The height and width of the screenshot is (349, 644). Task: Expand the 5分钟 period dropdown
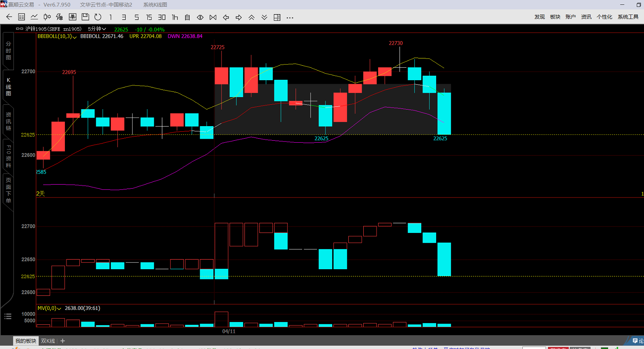[97, 29]
